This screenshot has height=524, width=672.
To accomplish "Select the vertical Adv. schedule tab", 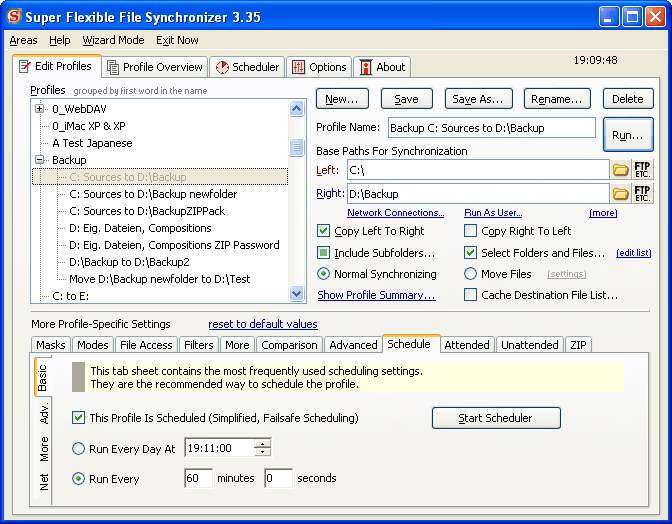I will pos(43,413).
